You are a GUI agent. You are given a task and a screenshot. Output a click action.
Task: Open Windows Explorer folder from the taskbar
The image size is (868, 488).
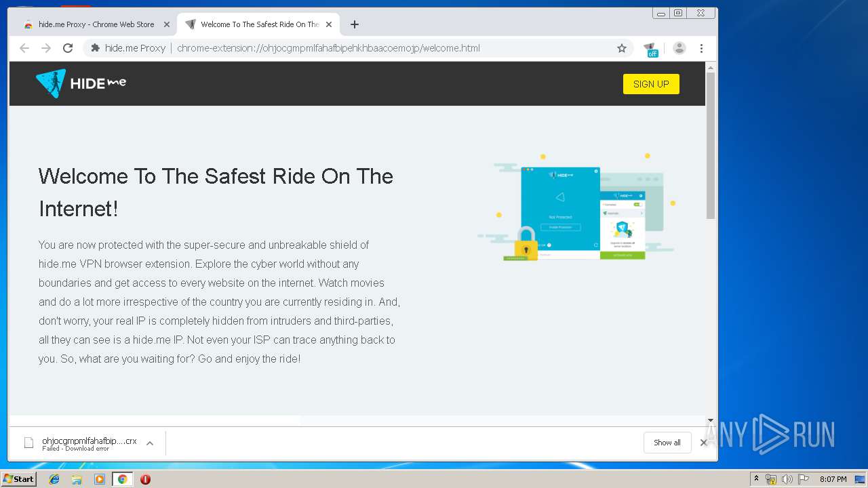click(x=77, y=479)
